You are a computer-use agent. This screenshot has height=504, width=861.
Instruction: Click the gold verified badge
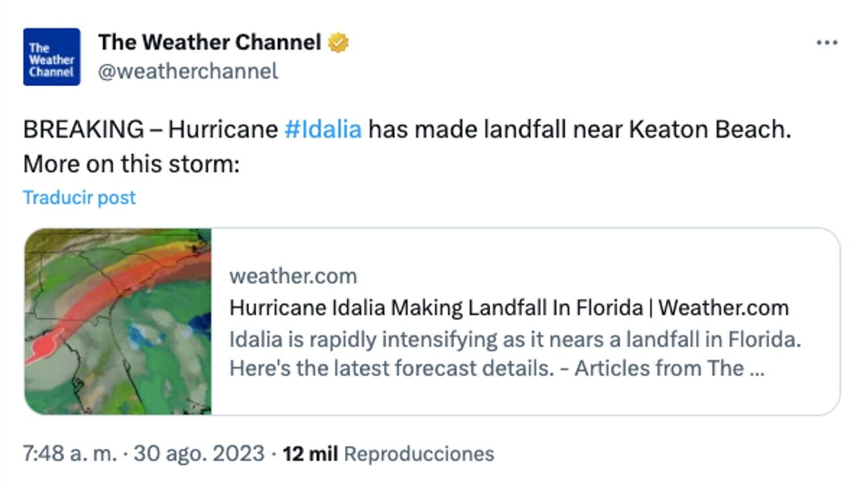pyautogui.click(x=336, y=42)
